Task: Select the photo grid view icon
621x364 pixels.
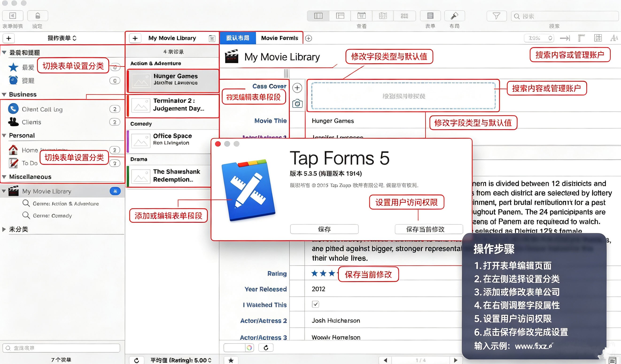Action: pos(404,16)
